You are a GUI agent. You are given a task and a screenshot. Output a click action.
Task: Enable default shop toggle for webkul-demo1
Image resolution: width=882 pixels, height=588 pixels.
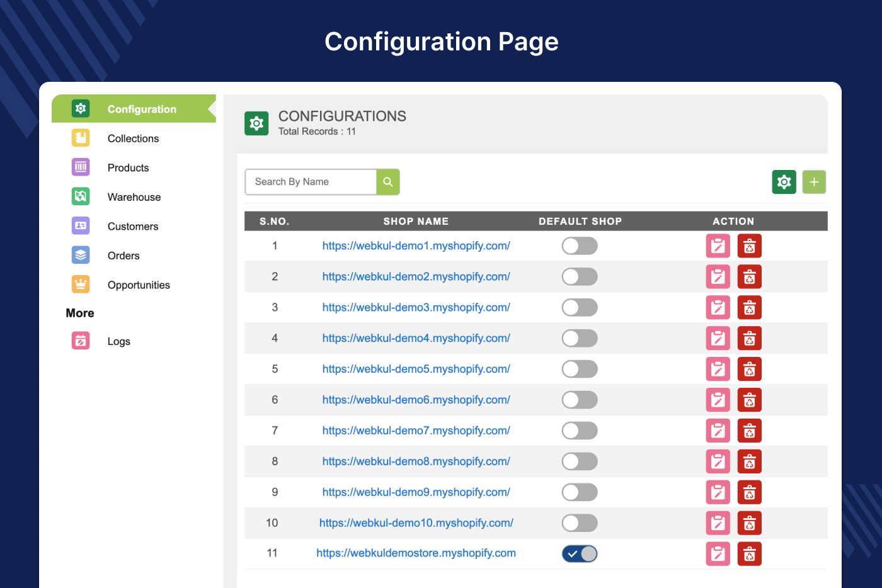tap(580, 246)
